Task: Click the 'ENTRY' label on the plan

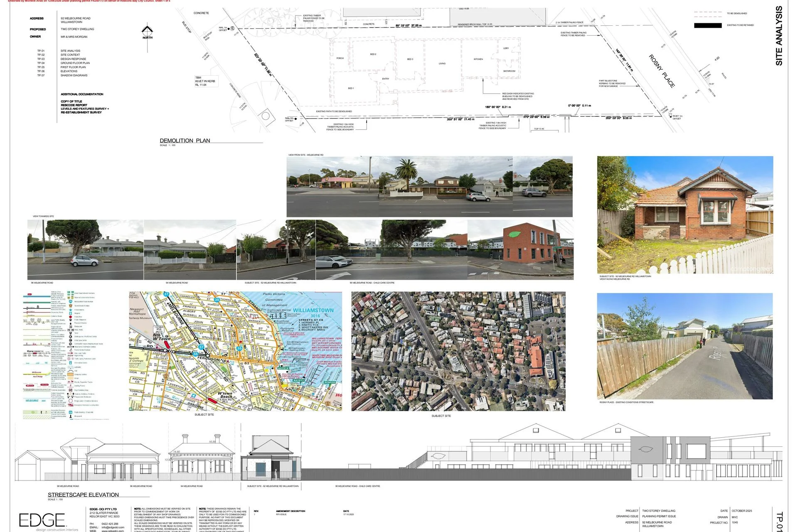Action: [386, 79]
